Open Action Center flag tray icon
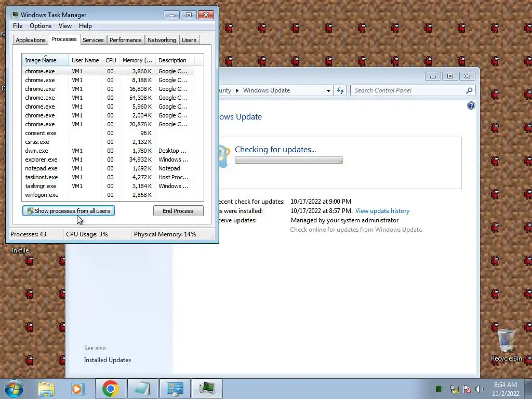 click(x=467, y=389)
